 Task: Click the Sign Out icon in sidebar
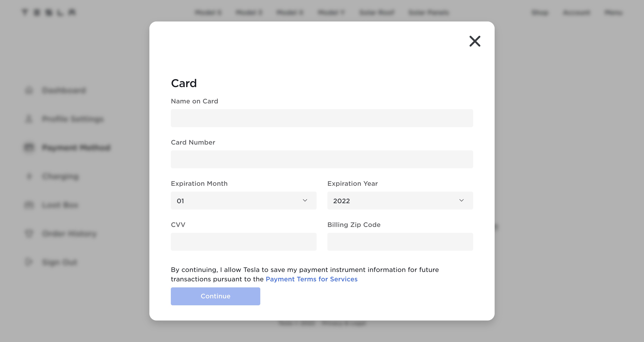(x=29, y=262)
